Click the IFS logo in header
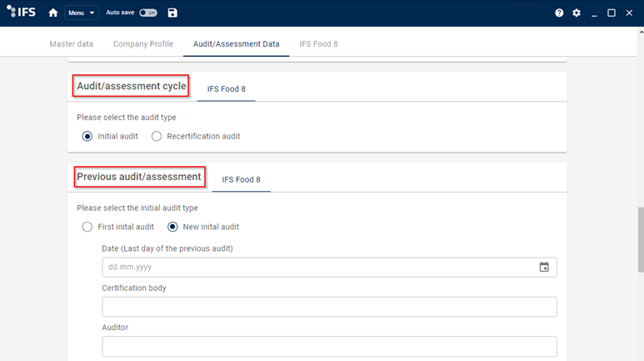This screenshot has height=361, width=644. [x=22, y=13]
